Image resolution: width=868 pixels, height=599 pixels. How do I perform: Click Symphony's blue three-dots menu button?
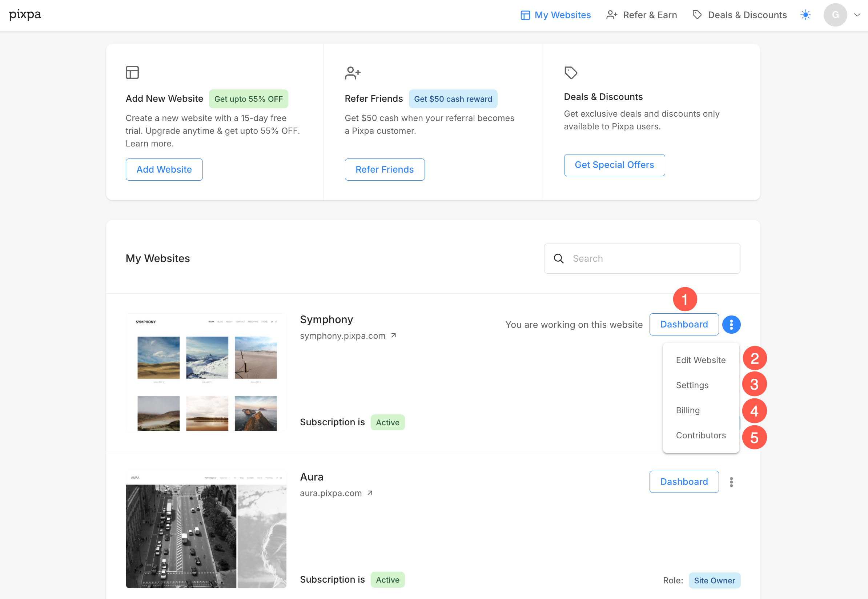731,324
